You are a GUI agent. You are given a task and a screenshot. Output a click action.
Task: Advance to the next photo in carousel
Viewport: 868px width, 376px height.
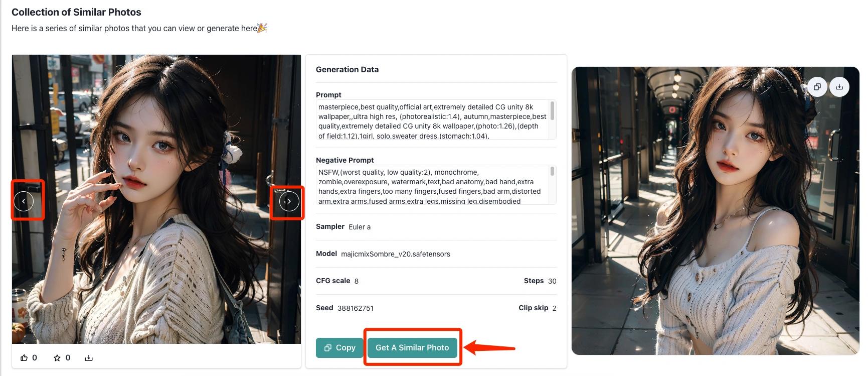click(x=289, y=201)
